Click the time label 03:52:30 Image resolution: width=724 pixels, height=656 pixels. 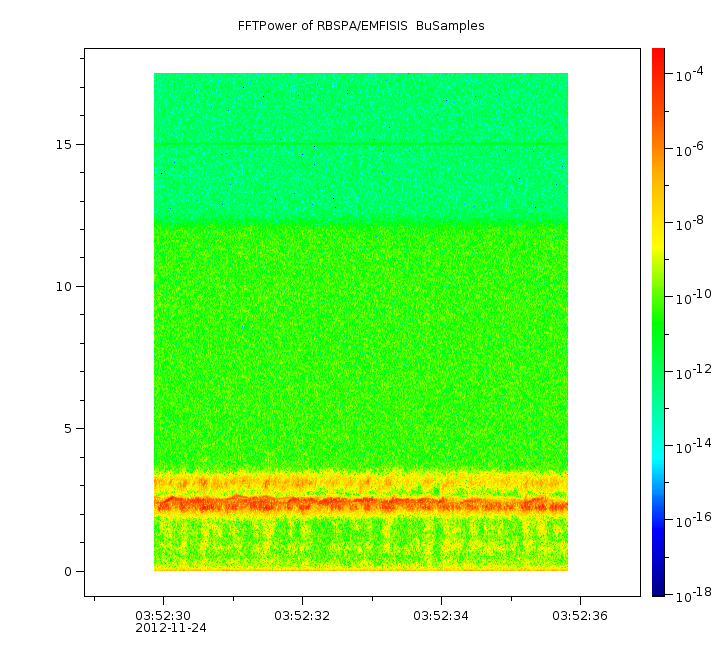click(163, 616)
